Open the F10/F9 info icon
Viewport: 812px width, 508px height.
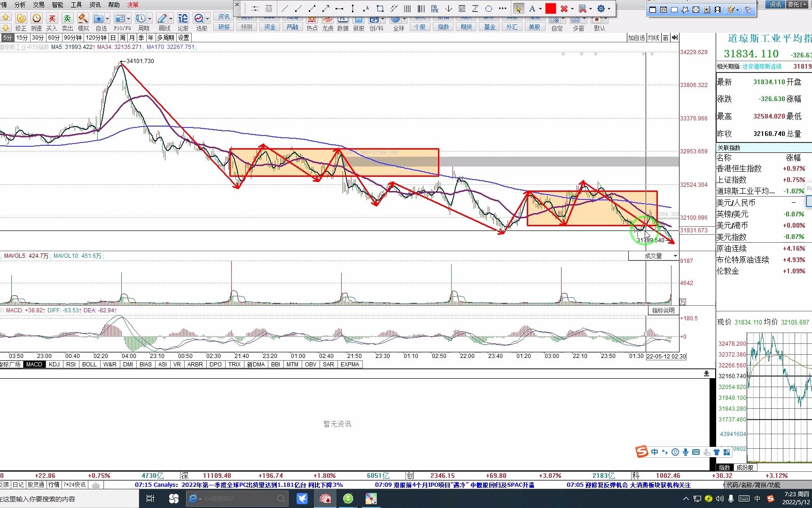120,18
